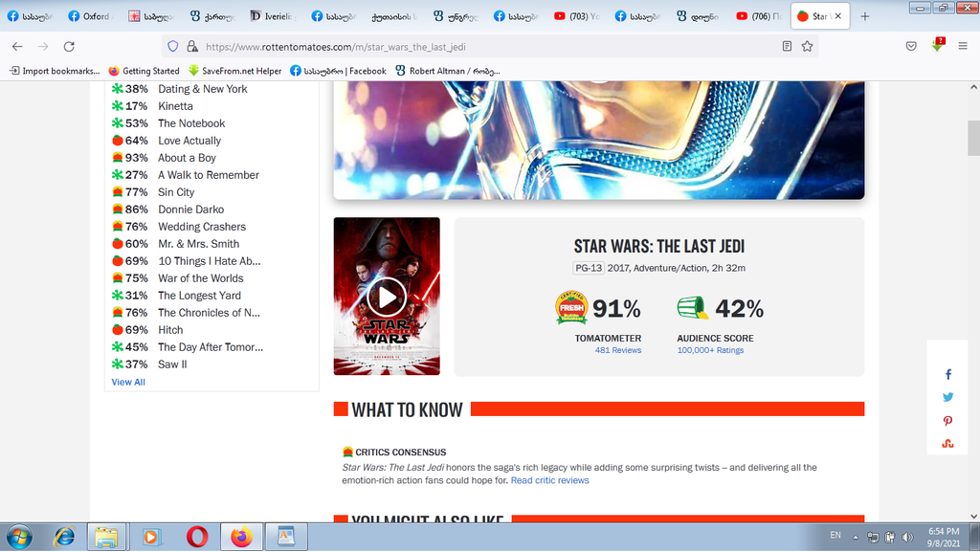Click the large Star Wars hero image
The image size is (980, 552).
pyautogui.click(x=599, y=140)
